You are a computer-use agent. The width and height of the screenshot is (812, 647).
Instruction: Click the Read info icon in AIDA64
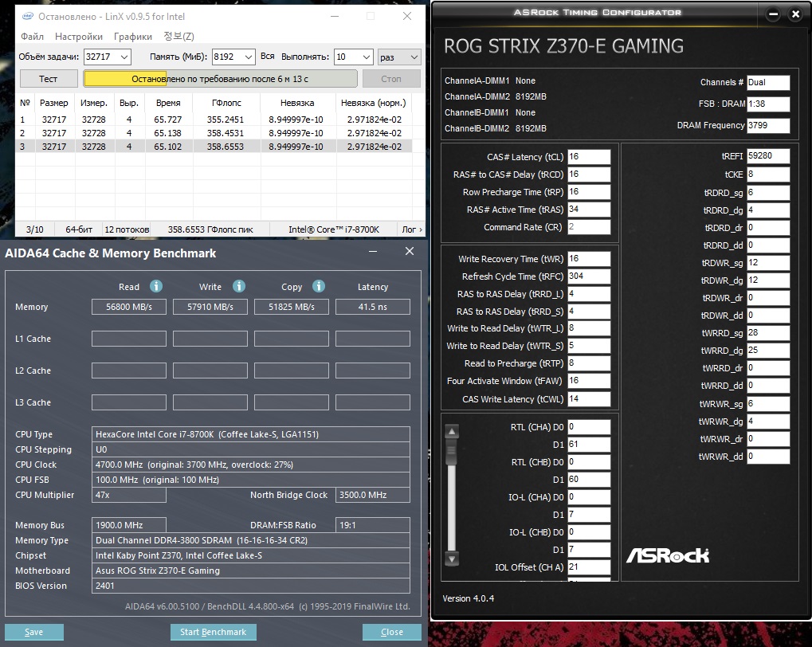[156, 286]
